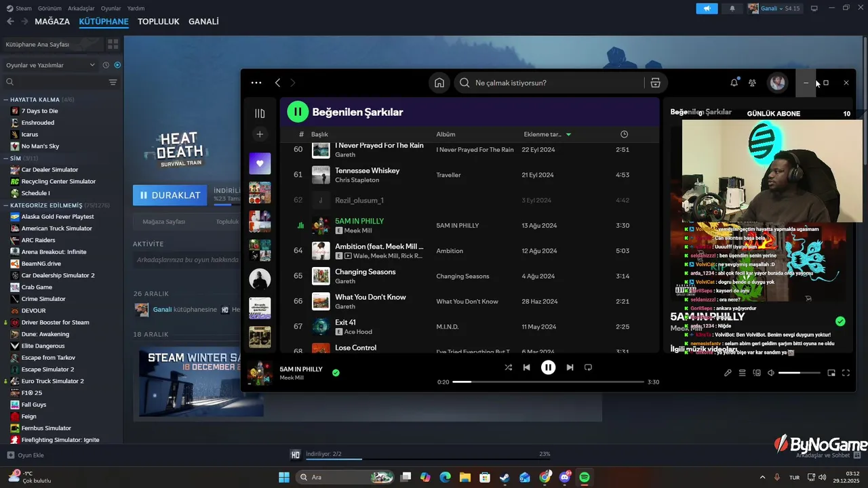Open Spotify browse icon beside search
This screenshot has width=868, height=488.
[x=655, y=83]
